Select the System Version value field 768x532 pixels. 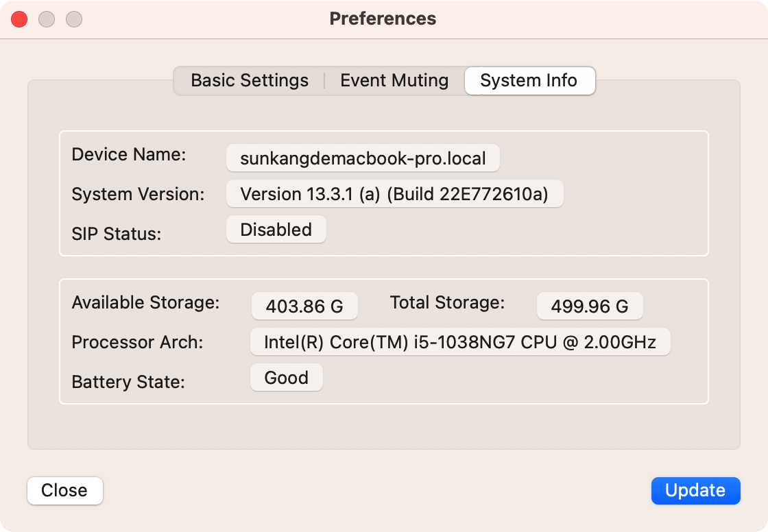[x=394, y=194]
